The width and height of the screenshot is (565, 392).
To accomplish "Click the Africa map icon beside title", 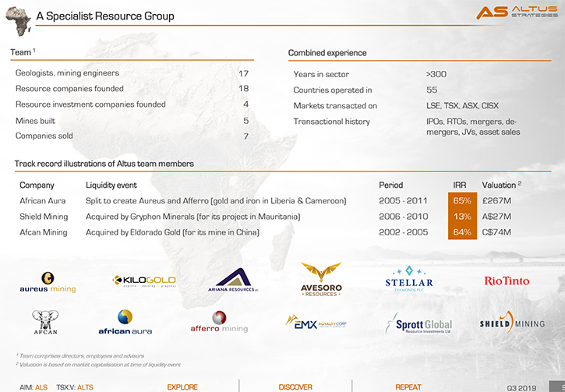I will click(19, 21).
